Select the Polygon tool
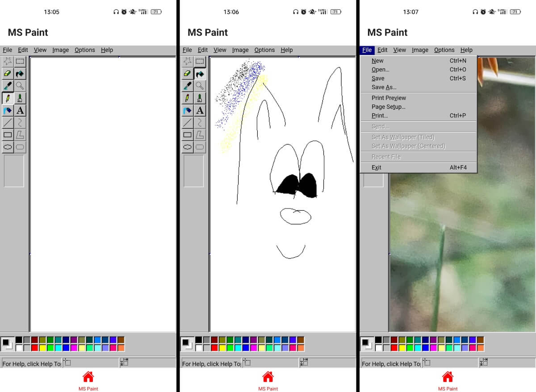This screenshot has width=536, height=392. coord(20,134)
